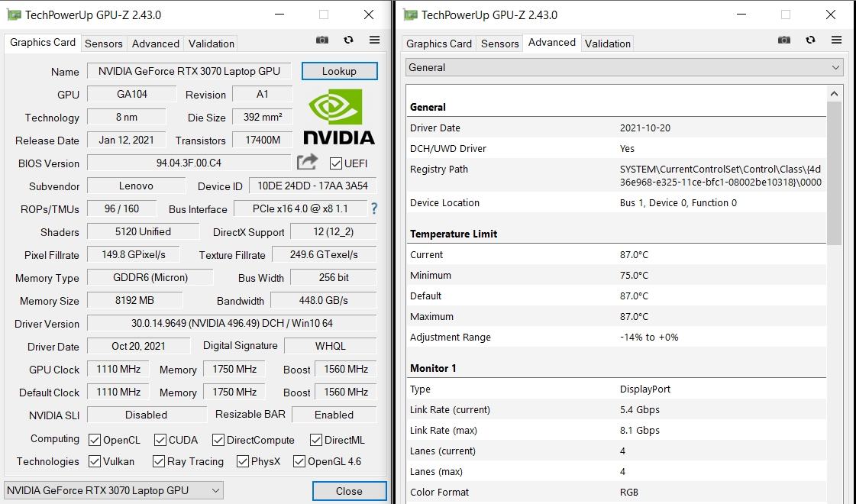The width and height of the screenshot is (856, 504).
Task: Open the hamburger menu in left GPU-Z window
Action: 374,40
